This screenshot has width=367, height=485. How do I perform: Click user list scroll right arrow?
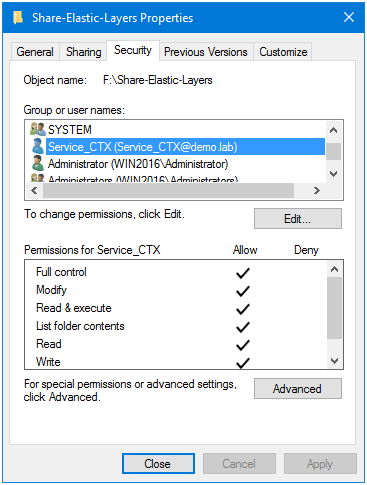coord(317,190)
